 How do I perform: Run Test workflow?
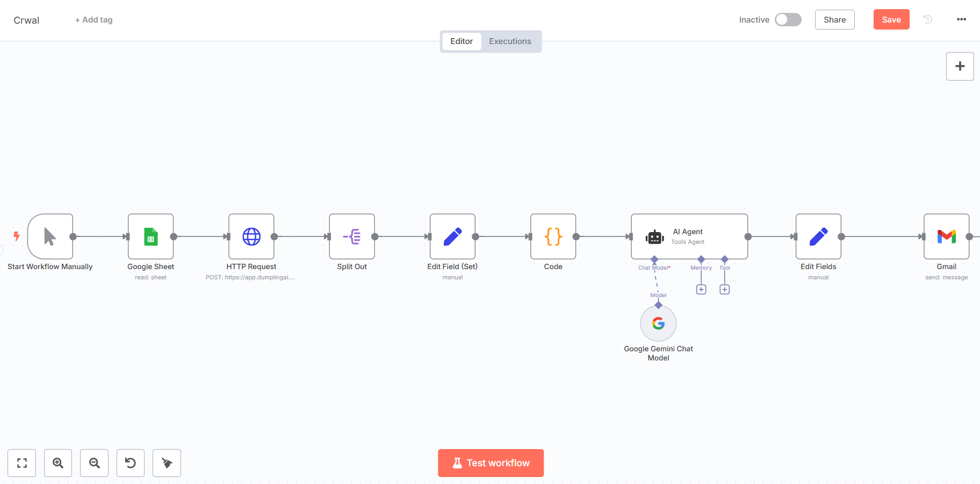click(491, 463)
